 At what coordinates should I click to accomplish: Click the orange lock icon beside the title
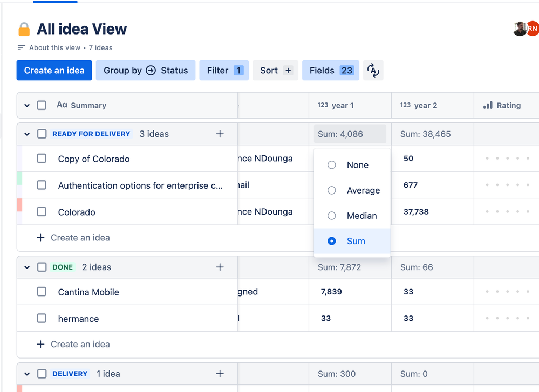coord(24,29)
